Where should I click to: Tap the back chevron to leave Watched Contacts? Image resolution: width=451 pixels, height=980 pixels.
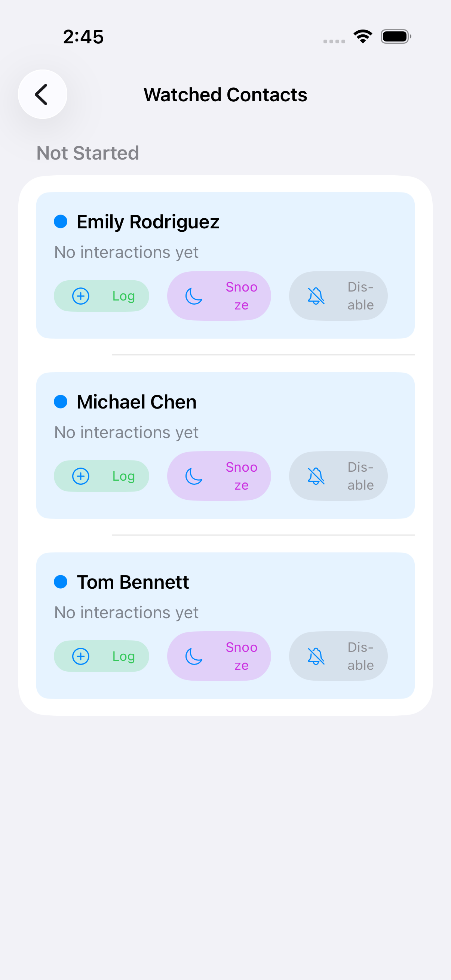(42, 94)
